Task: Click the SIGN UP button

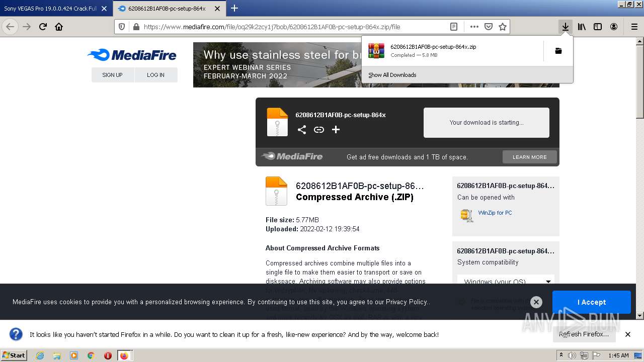Action: 112,75
